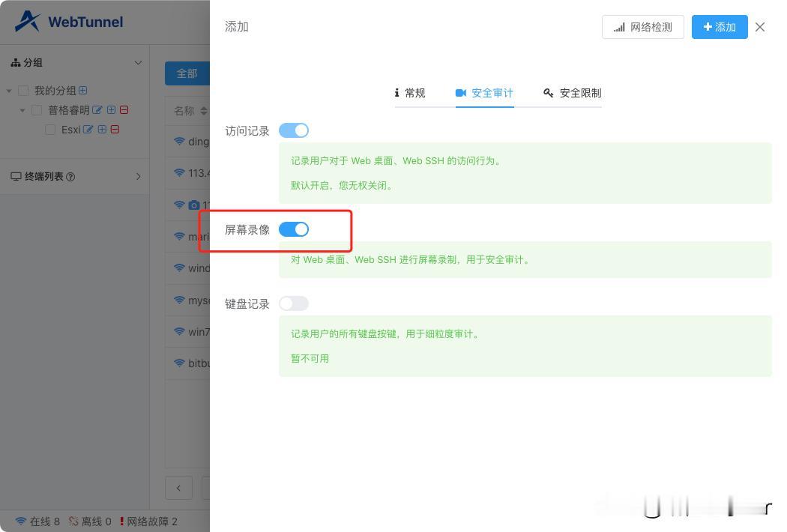
Task: Select the 全部 filter tab
Action: 187,73
